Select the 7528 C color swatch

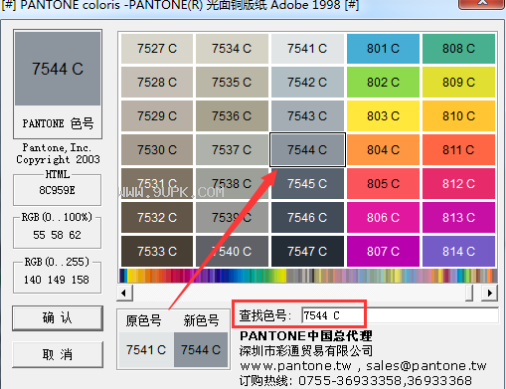(x=157, y=82)
